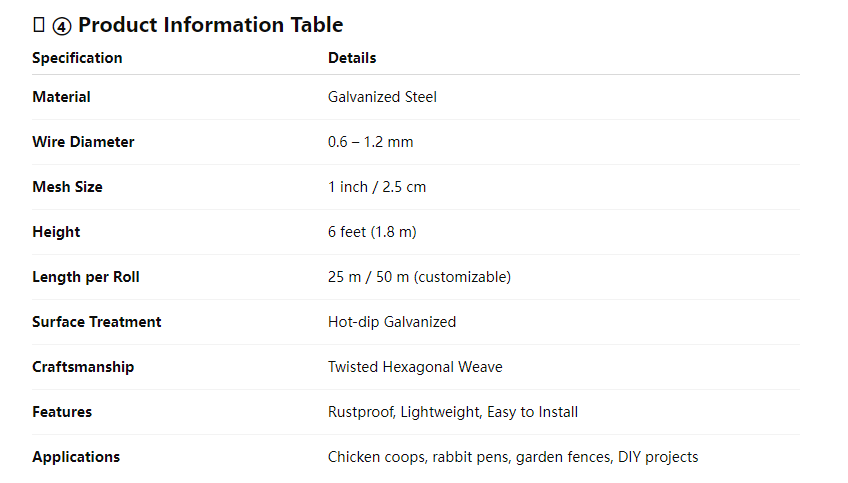Select the Wire Diameter label
Screen dimensions: 848x483
pos(83,142)
